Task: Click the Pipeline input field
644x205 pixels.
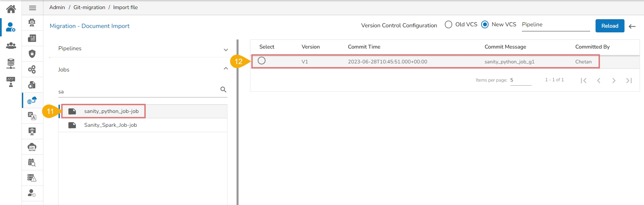Action: pyautogui.click(x=556, y=25)
